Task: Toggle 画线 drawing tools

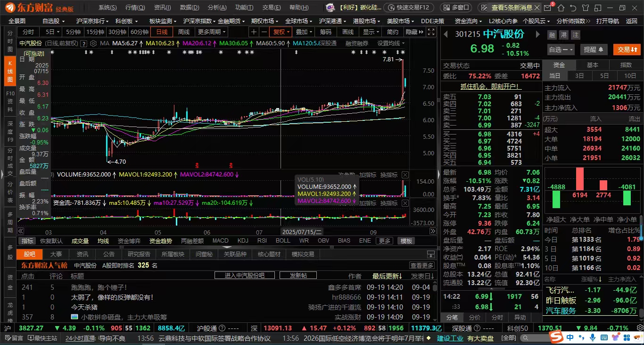Action: 348,32
